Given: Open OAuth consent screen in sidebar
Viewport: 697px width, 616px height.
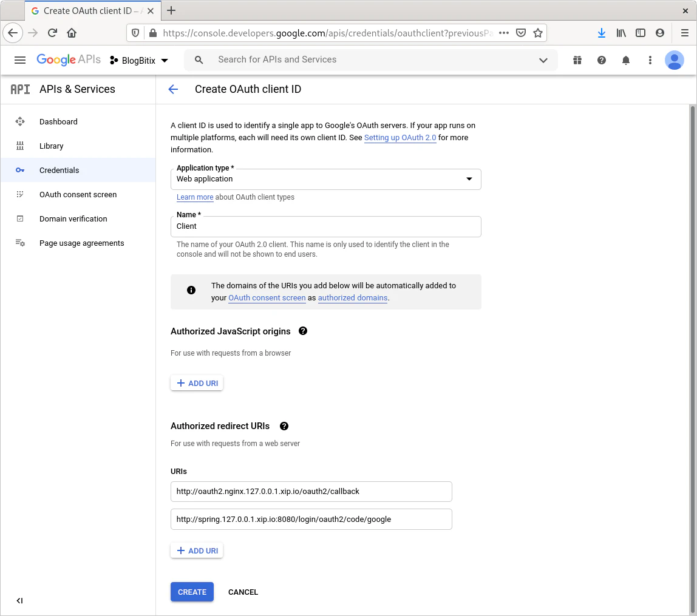Looking at the screenshot, I should coord(78,194).
